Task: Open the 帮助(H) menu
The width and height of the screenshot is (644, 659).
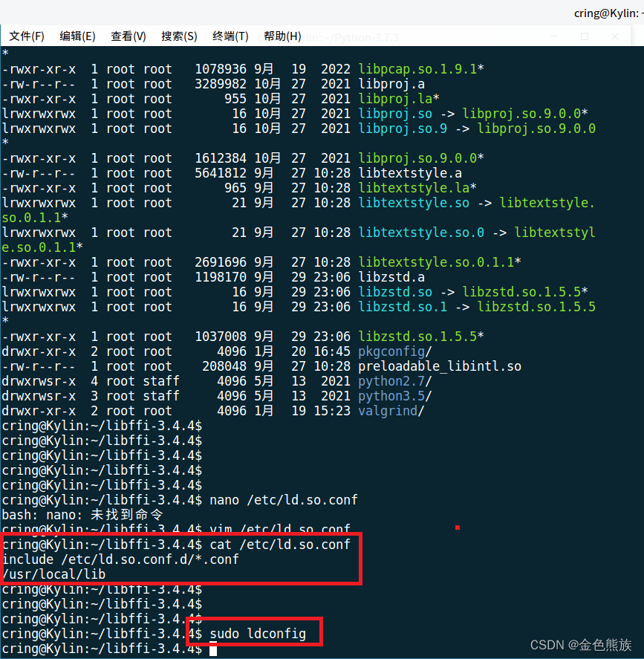Action: tap(282, 36)
